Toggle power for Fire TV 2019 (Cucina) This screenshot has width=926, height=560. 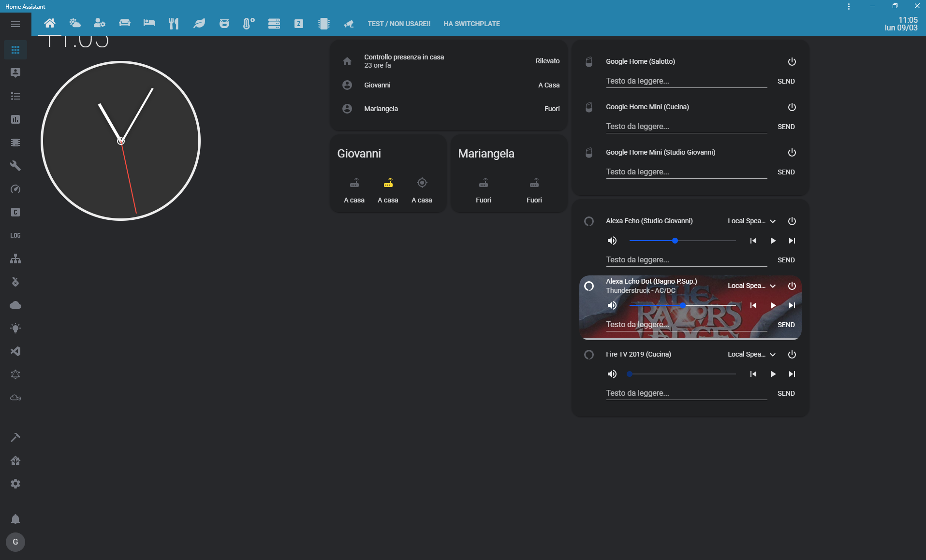coord(792,354)
